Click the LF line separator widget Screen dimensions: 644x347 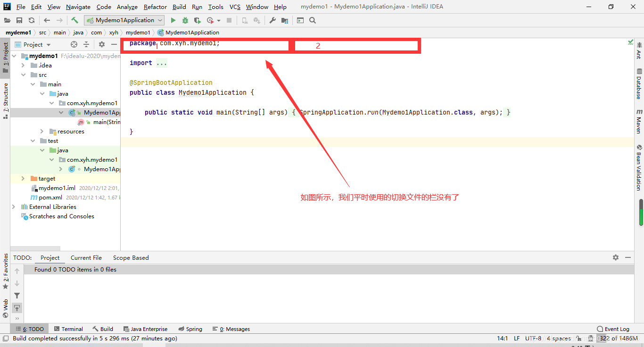click(x=517, y=339)
